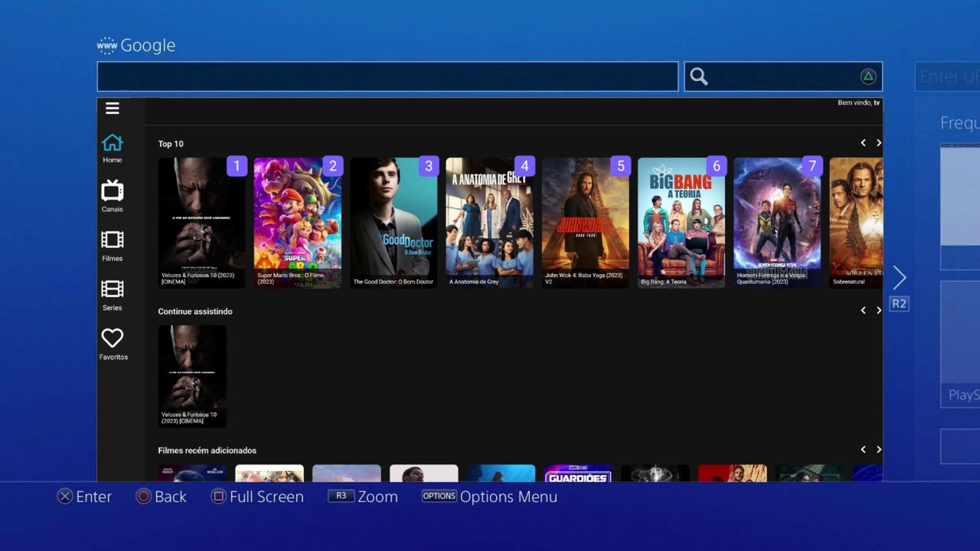Go to Home in the sidebar

click(113, 148)
